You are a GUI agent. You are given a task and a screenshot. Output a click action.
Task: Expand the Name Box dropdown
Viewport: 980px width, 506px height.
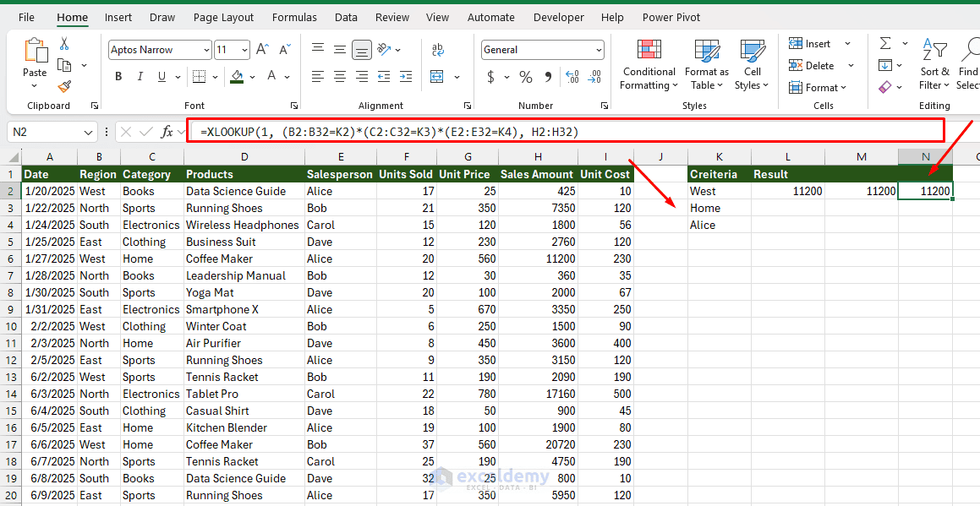click(87, 132)
